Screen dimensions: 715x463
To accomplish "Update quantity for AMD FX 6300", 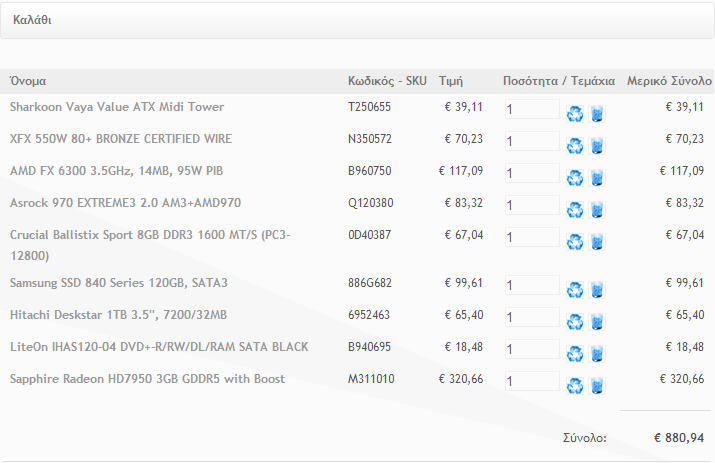I will [x=575, y=178].
